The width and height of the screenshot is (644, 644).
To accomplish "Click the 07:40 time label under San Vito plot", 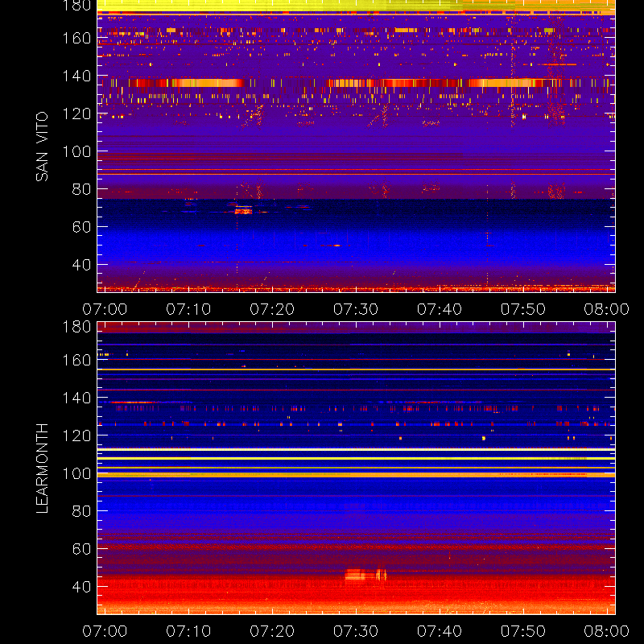I will click(x=440, y=309).
